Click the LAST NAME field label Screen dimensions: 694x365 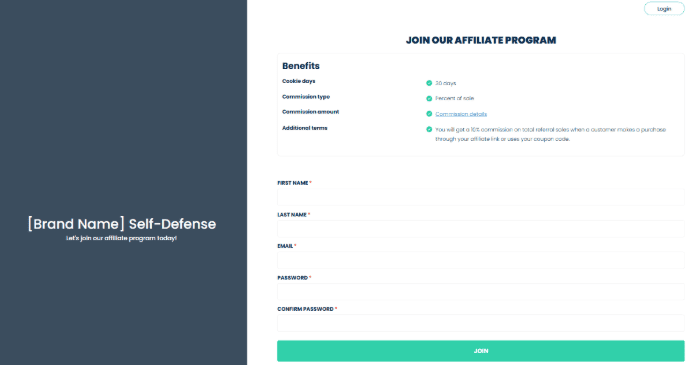pyautogui.click(x=292, y=215)
